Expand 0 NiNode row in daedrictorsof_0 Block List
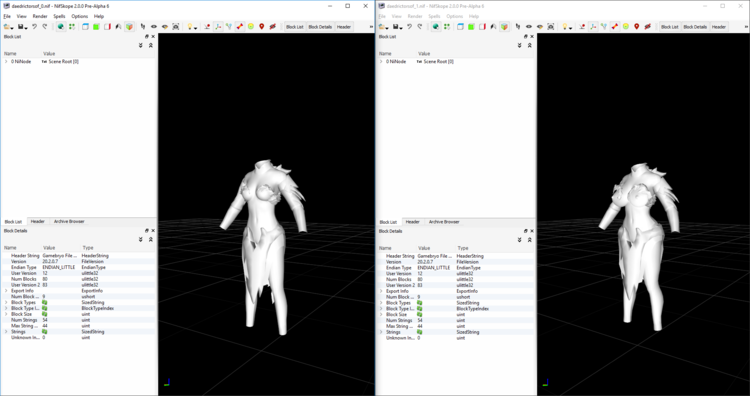Screen dimensions: 750x396 (6, 62)
